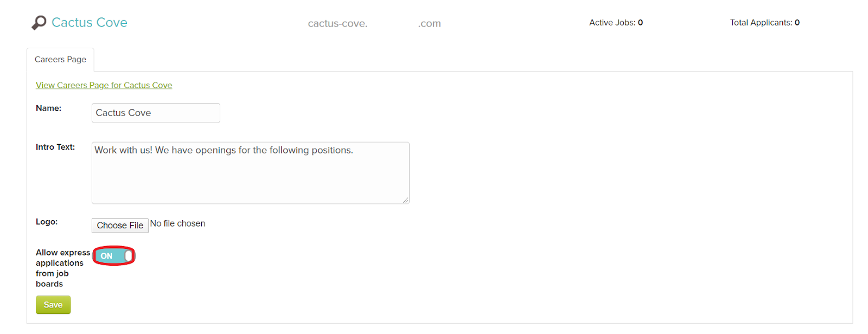Select the Careers Page tab
Viewport: 868px width, 334px height.
(60, 59)
